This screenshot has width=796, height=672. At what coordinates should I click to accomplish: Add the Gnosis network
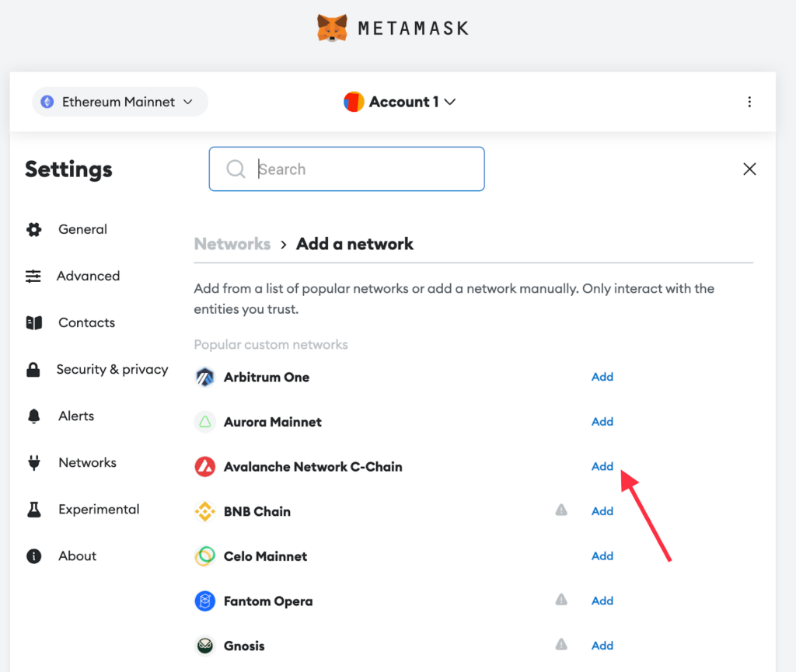tap(602, 646)
